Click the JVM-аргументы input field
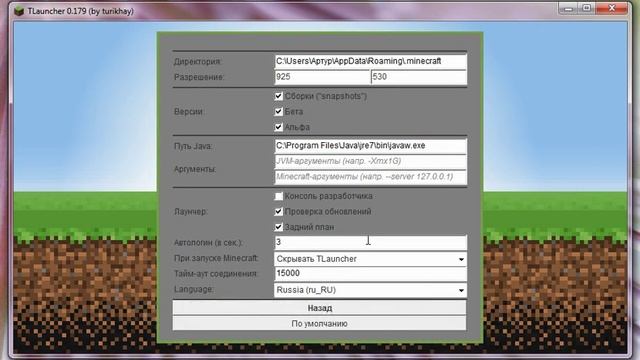The width and height of the screenshot is (640, 360). point(370,161)
